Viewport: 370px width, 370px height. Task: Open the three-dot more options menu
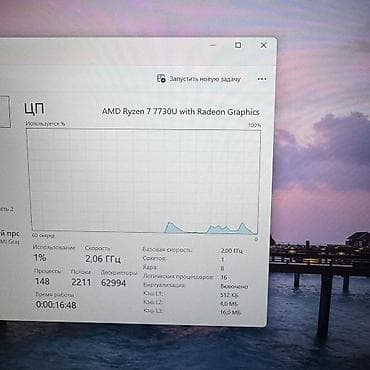(x=262, y=79)
